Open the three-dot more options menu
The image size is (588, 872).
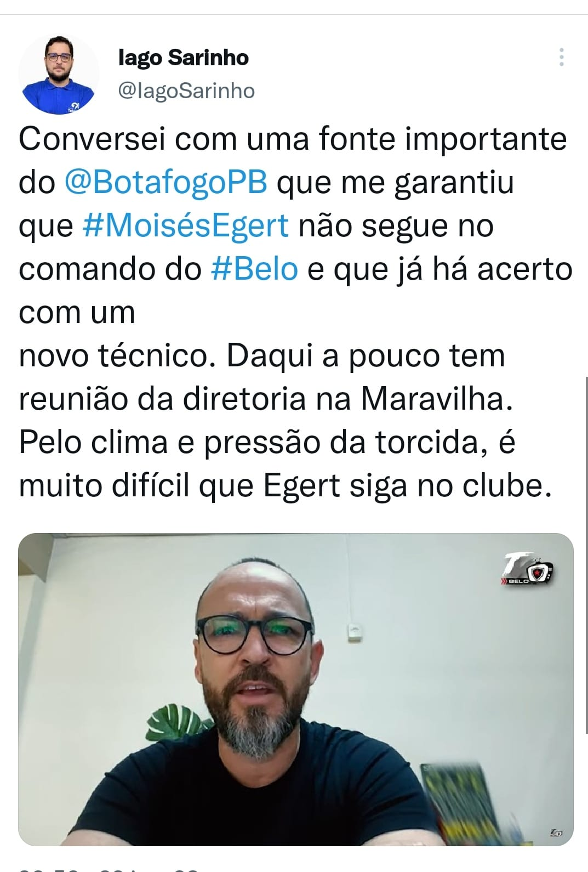pos(561,58)
